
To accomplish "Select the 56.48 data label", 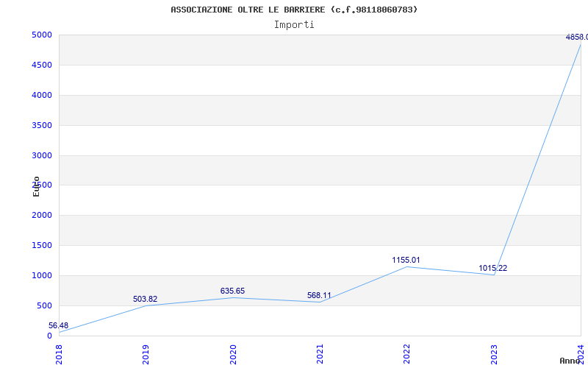I will click(x=59, y=325).
